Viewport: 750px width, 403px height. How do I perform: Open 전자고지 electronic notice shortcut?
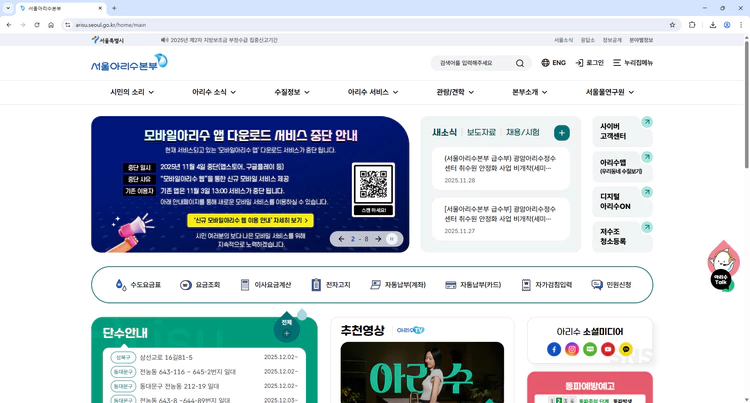click(x=330, y=285)
